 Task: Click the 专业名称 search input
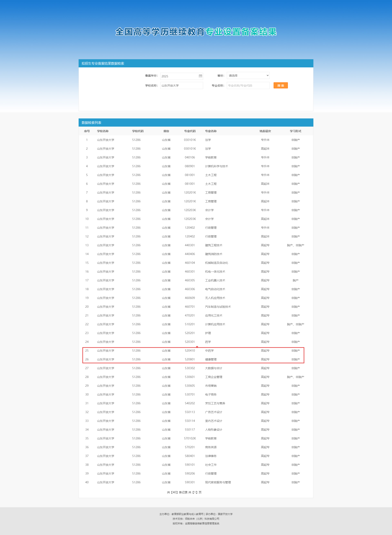[248, 85]
